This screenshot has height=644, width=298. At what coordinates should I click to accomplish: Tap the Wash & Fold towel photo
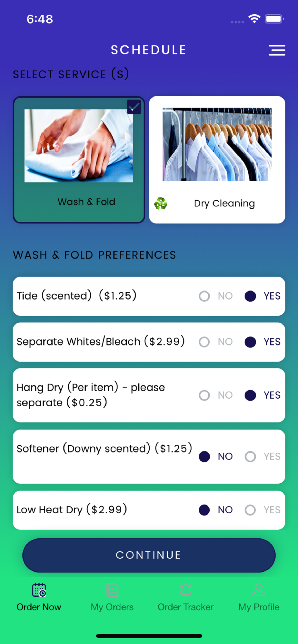point(79,146)
